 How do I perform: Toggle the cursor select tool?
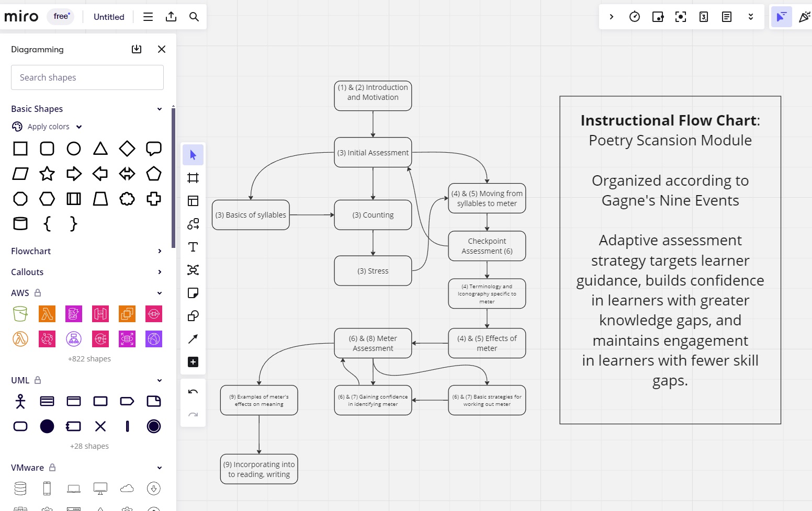point(193,155)
